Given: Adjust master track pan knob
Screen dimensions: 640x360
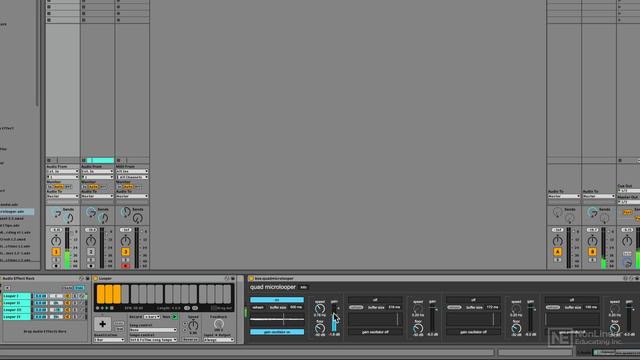Looking at the screenshot, I should coord(627,241).
